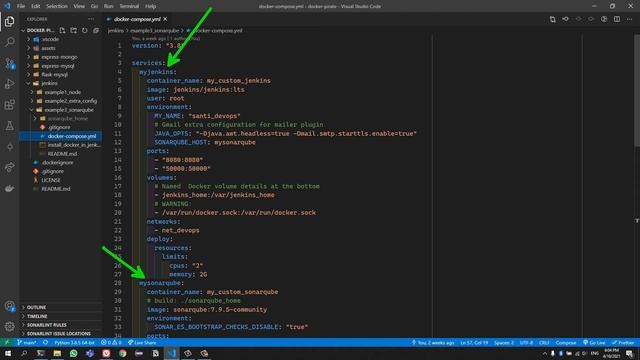
Task: Click example3_sonarqube in the breadcrumb
Action: pos(154,31)
